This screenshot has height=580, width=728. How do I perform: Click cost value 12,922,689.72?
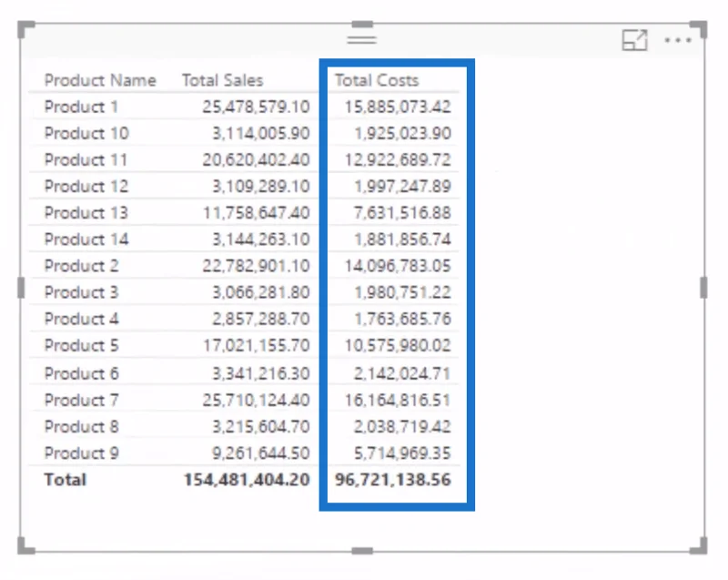coord(398,159)
